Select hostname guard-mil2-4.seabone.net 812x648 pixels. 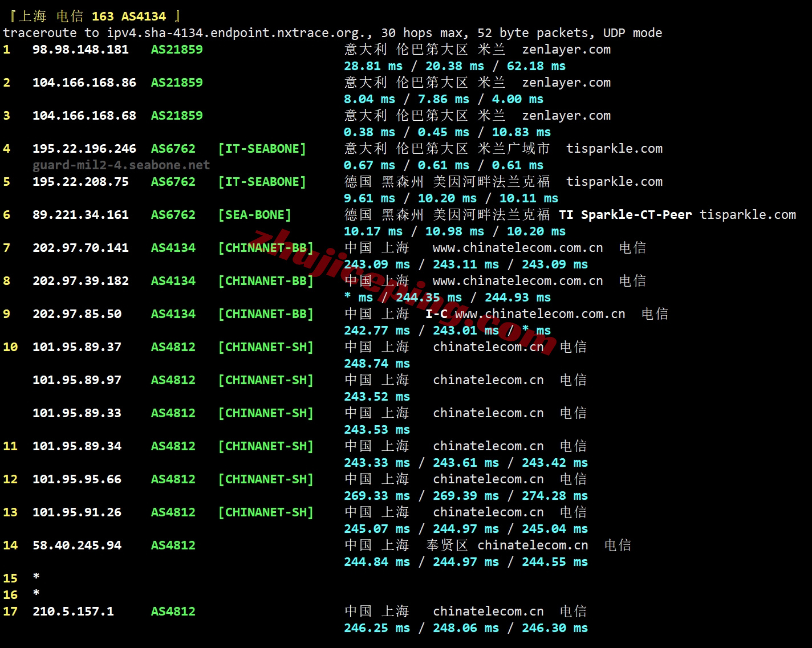click(121, 165)
